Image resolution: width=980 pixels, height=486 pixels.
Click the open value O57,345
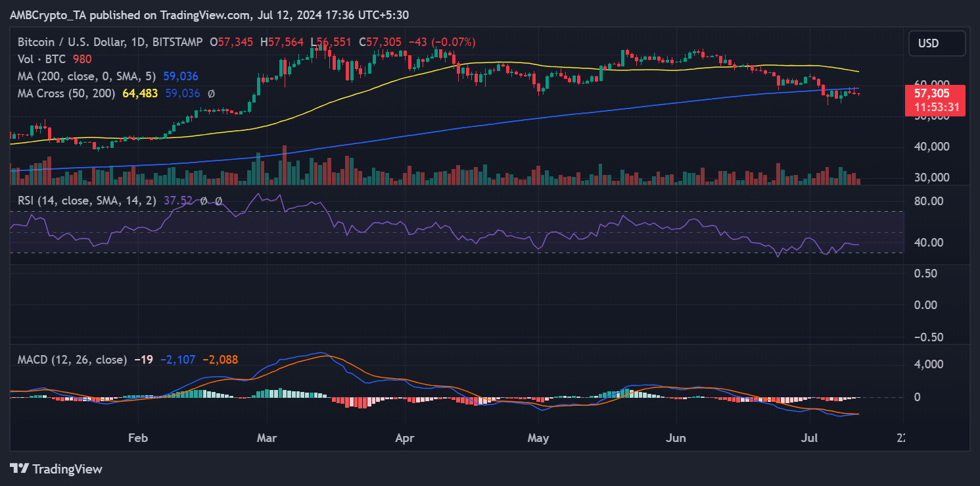point(233,42)
